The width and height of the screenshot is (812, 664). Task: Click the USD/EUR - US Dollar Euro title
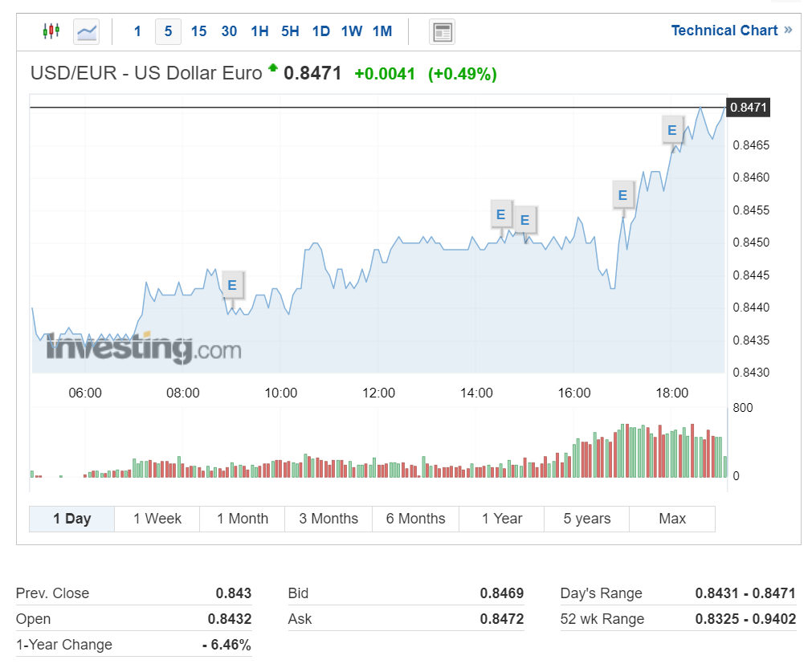click(146, 74)
